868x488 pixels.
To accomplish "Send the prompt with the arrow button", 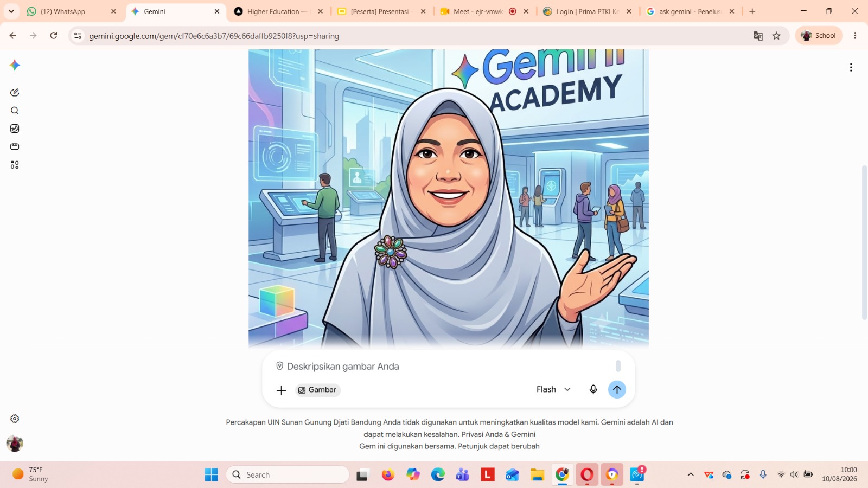I will pyautogui.click(x=617, y=389).
